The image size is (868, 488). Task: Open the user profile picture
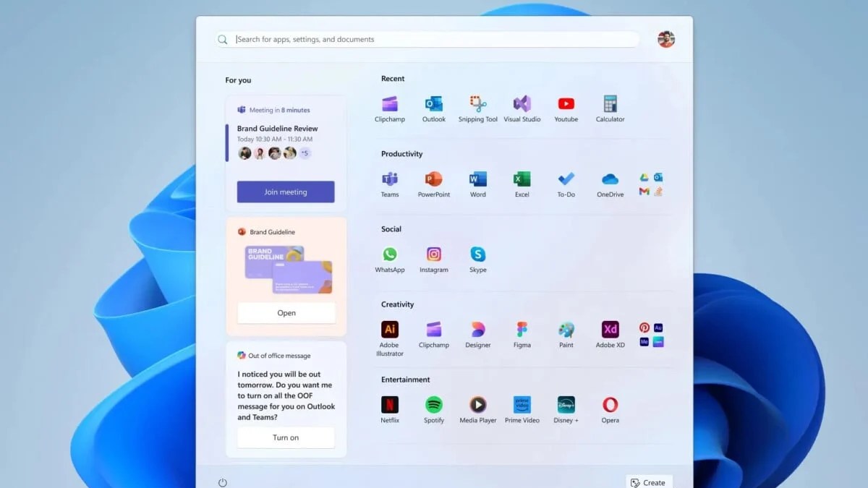[x=666, y=39]
